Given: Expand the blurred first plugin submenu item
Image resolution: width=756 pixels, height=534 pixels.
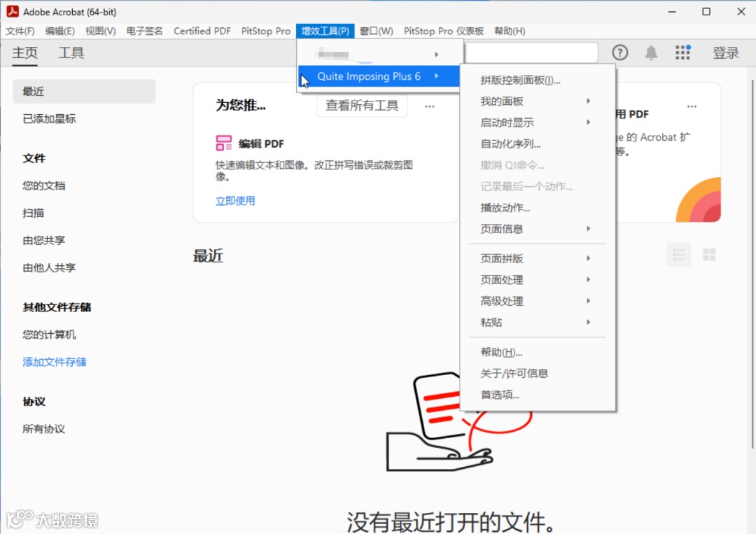Looking at the screenshot, I should point(379,55).
